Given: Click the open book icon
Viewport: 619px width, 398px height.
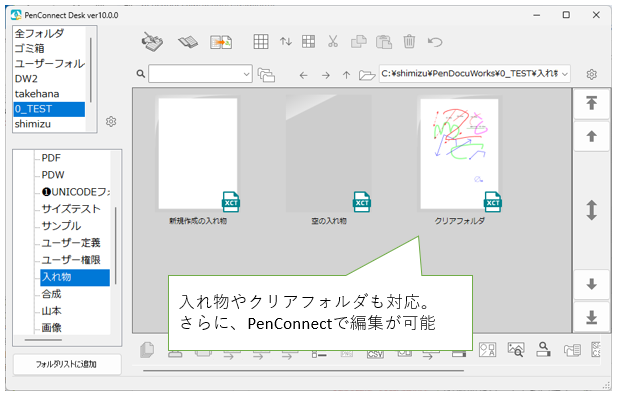Looking at the screenshot, I should pyautogui.click(x=188, y=42).
